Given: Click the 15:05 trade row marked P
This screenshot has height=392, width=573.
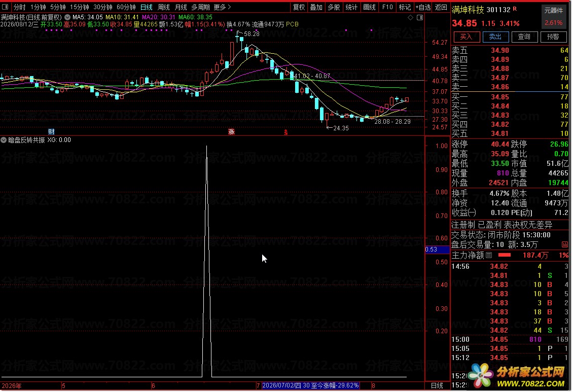Looking at the screenshot, I should [510, 348].
